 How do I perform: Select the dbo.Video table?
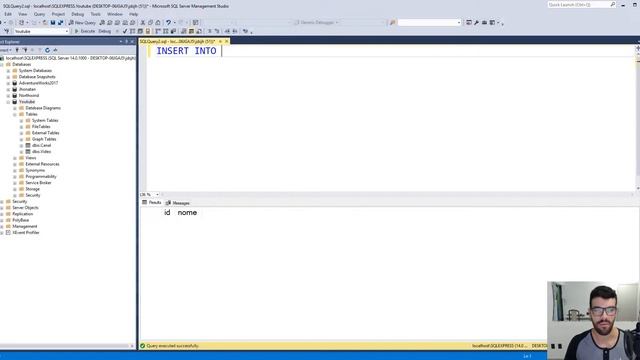coord(42,151)
